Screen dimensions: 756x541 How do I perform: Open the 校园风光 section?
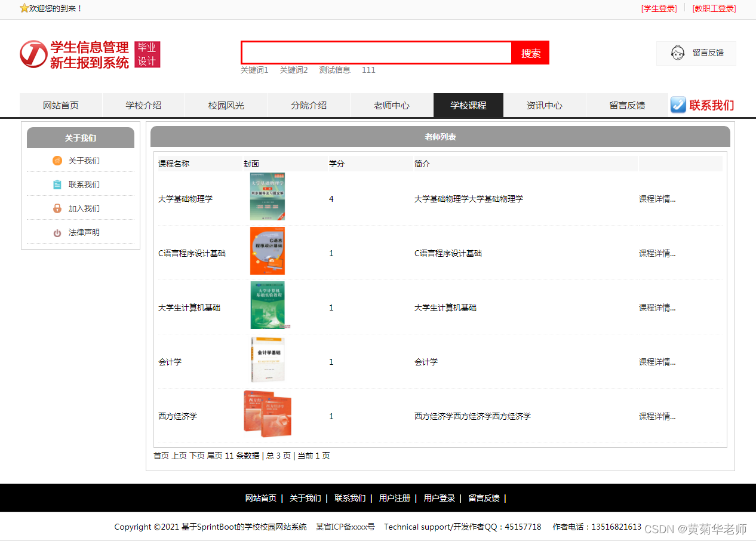click(226, 105)
